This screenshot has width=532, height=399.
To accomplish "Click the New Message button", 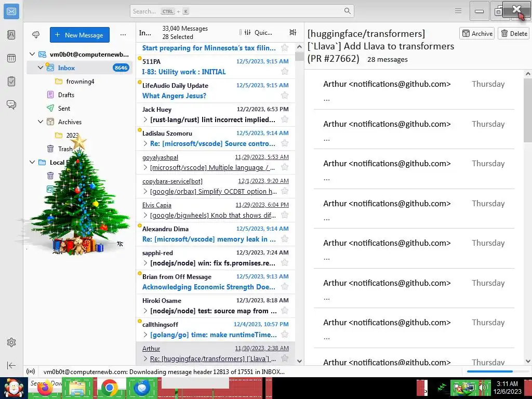I will point(79,35).
